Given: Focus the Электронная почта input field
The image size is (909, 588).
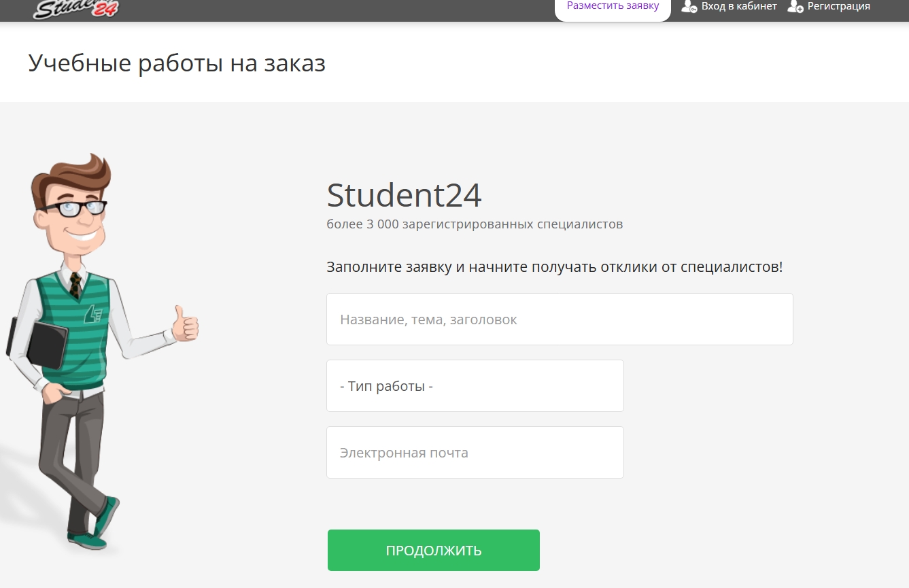Looking at the screenshot, I should pyautogui.click(x=475, y=453).
